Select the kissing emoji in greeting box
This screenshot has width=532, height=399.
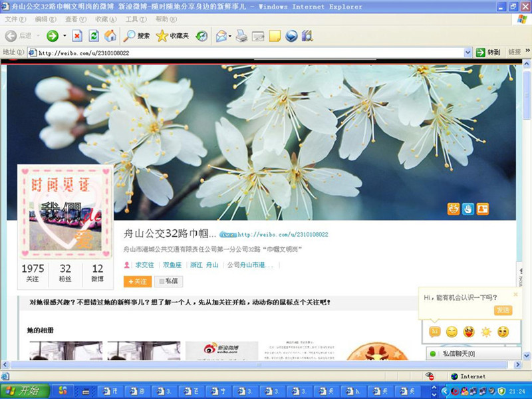pos(503,332)
